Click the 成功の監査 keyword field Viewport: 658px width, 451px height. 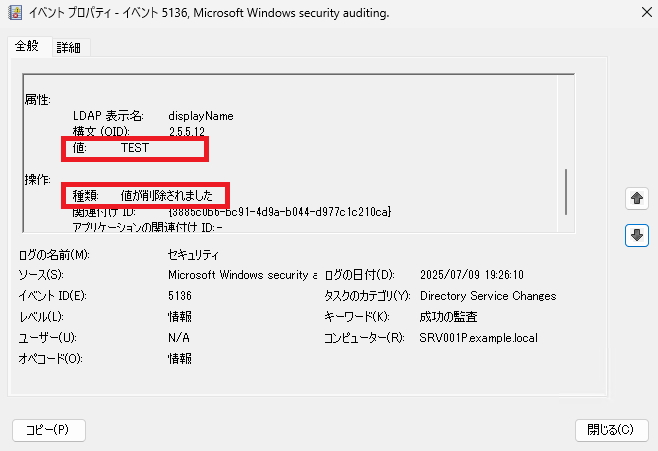[448, 317]
